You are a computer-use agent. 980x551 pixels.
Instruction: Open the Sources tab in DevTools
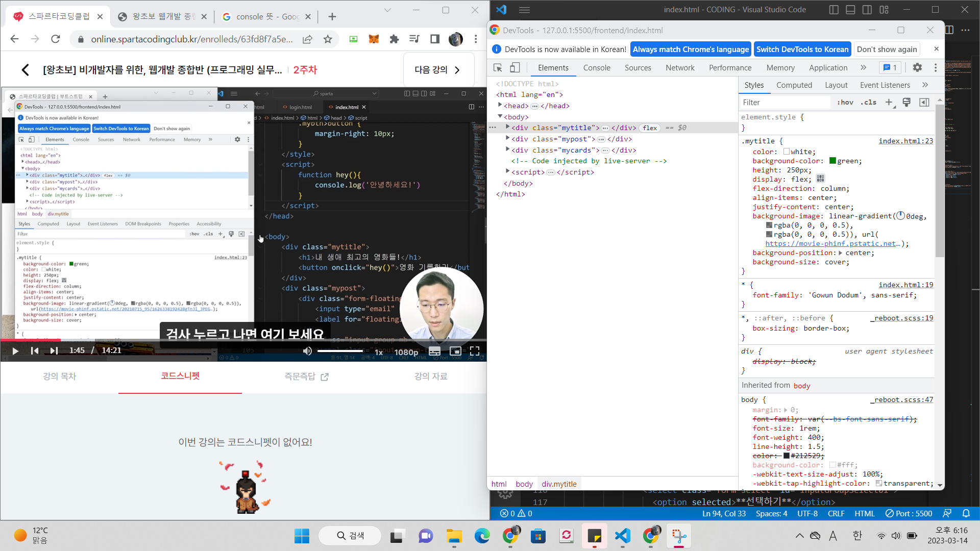click(638, 68)
